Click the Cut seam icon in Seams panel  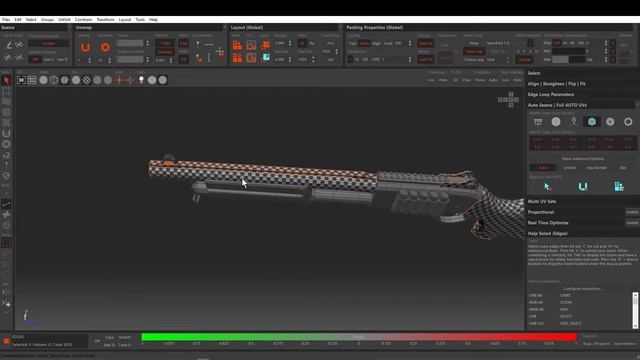point(8,44)
